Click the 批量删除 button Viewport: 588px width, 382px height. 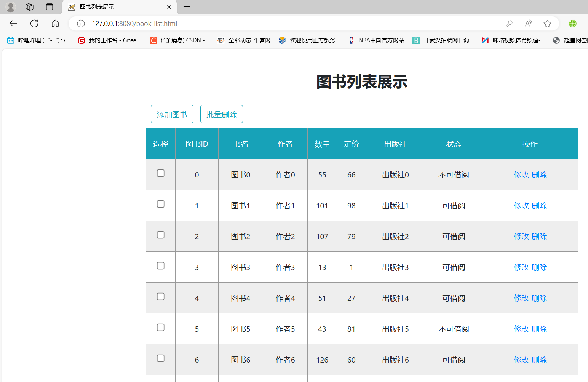coord(222,114)
